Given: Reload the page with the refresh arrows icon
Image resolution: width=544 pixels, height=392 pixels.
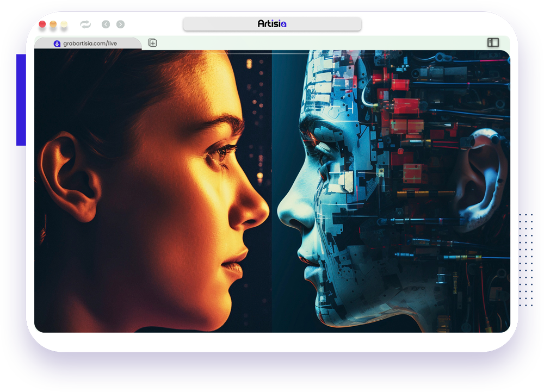Looking at the screenshot, I should (85, 24).
